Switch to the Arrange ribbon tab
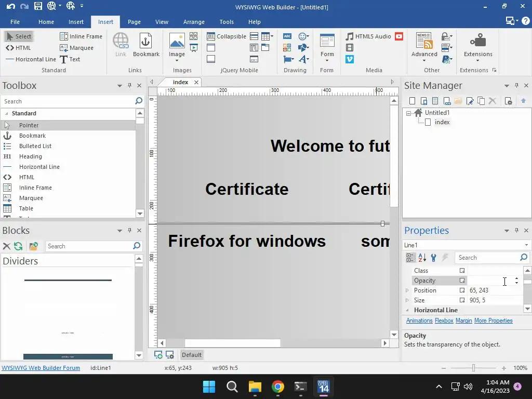 click(194, 22)
